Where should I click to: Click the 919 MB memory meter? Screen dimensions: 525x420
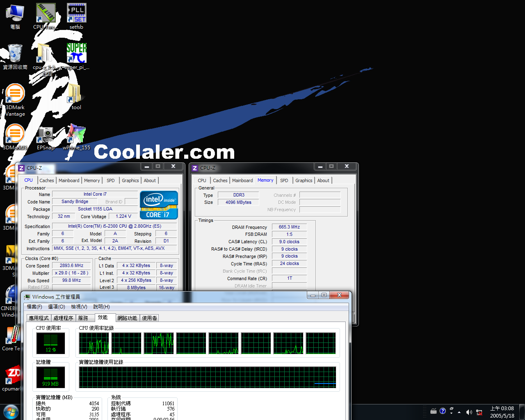51,377
